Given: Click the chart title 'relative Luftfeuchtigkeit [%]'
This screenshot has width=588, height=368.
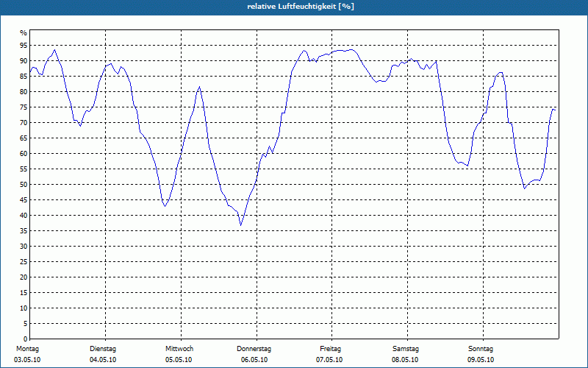Looking at the screenshot, I should click(x=301, y=7).
